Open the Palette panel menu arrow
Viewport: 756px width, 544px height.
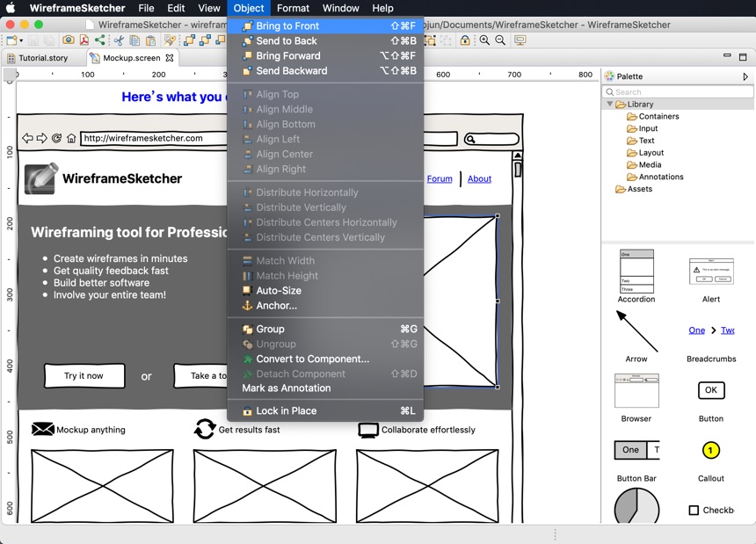pos(745,76)
